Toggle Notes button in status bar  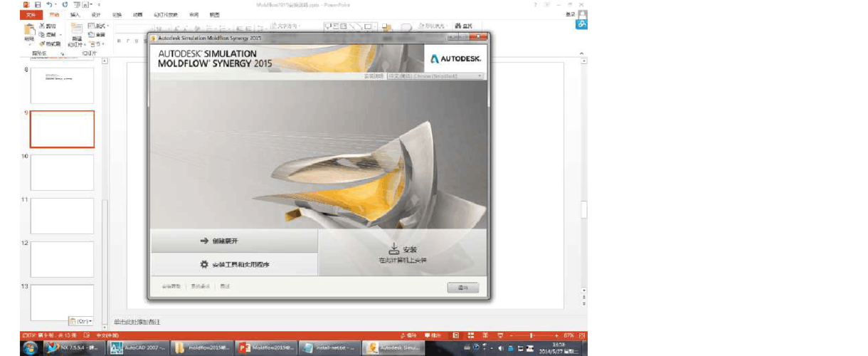[x=410, y=335]
